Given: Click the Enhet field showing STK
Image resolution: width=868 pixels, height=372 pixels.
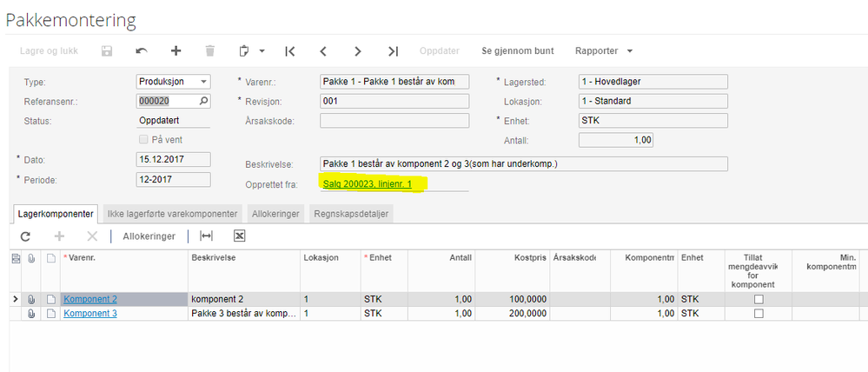Looking at the screenshot, I should point(653,121).
